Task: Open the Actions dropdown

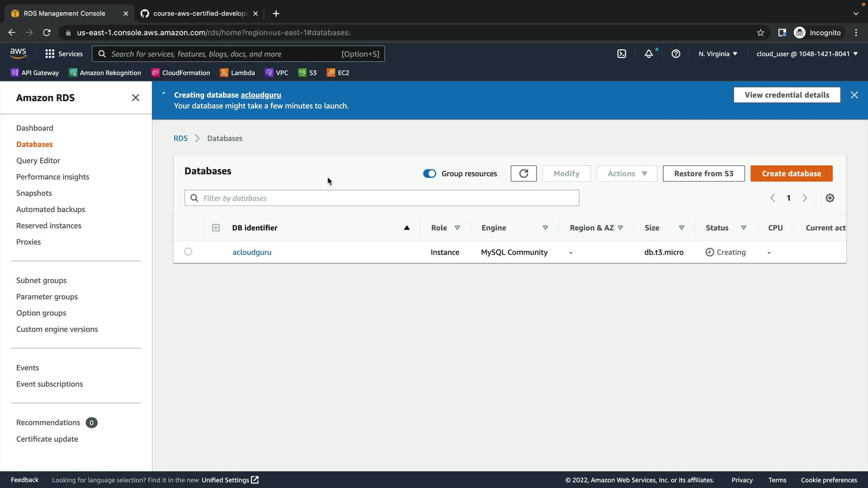Action: 627,174
